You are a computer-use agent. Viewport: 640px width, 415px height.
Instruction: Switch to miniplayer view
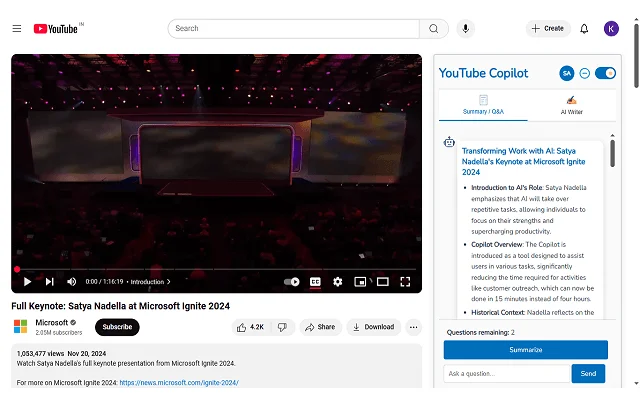(x=360, y=282)
